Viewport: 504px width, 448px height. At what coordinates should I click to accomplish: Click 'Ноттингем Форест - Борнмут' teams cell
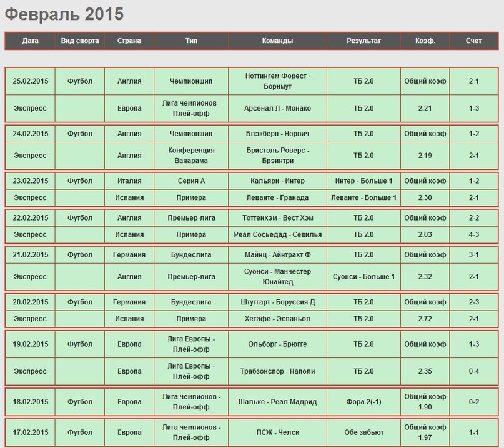pos(277,81)
